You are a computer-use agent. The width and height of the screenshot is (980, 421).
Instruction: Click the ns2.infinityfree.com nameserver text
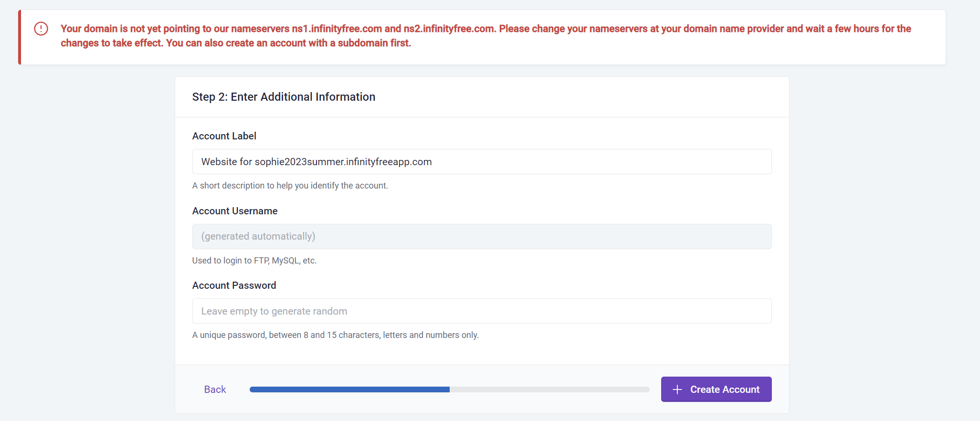pos(448,29)
